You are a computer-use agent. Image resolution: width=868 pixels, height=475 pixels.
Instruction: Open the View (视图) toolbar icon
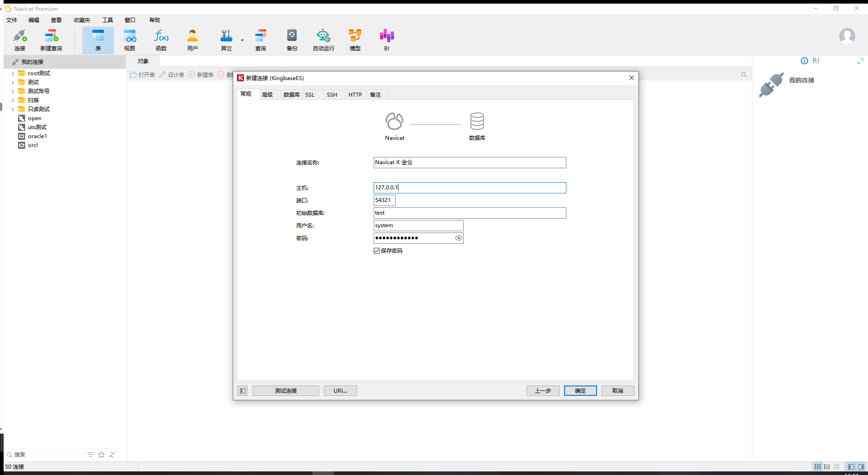pos(130,40)
